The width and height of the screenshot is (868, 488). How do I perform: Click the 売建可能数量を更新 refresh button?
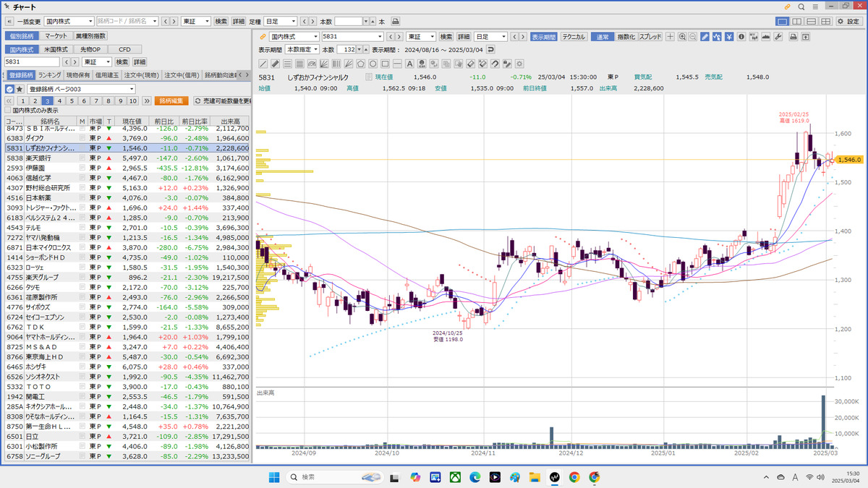tap(223, 100)
